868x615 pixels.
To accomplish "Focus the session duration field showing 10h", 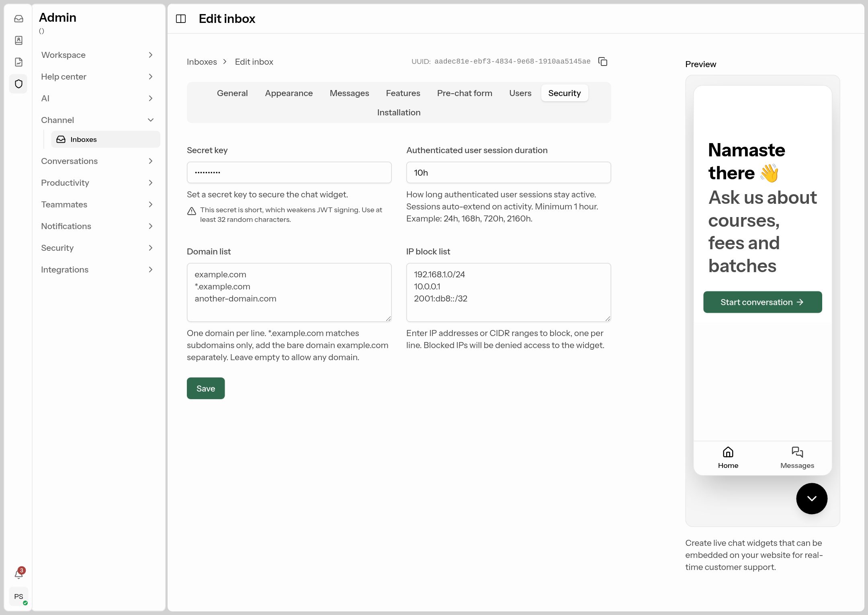I will click(x=508, y=172).
